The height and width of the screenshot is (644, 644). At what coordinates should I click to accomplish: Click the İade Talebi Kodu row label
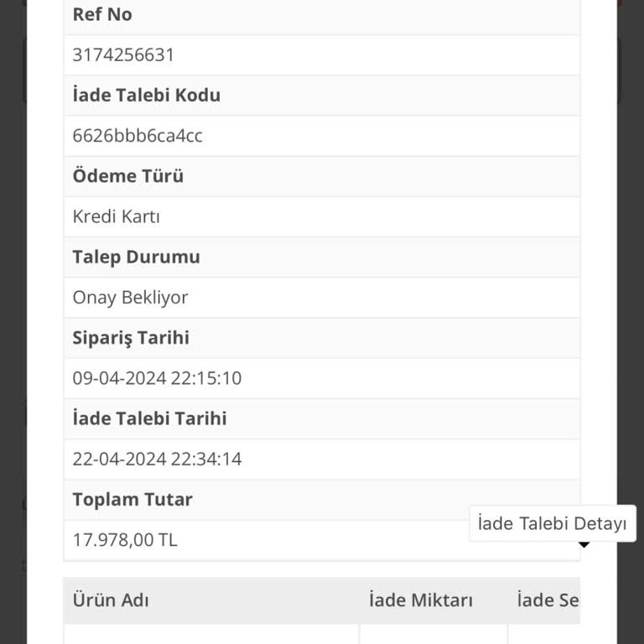pyautogui.click(x=146, y=95)
